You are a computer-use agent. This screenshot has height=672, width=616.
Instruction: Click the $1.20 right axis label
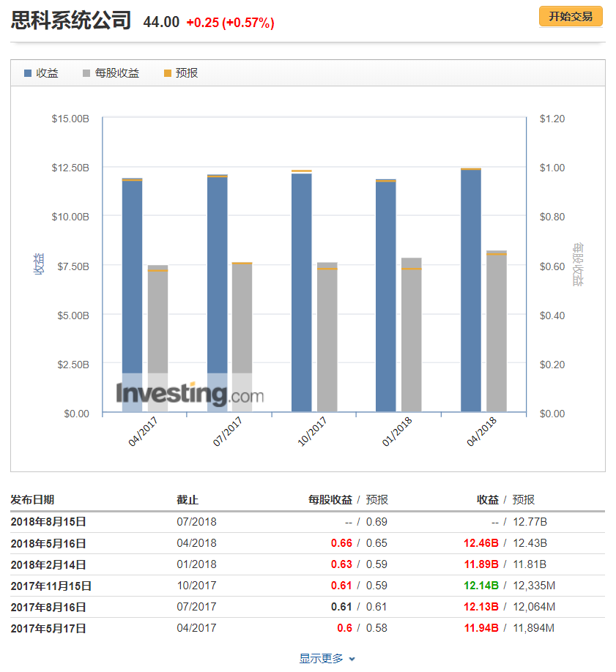point(552,119)
